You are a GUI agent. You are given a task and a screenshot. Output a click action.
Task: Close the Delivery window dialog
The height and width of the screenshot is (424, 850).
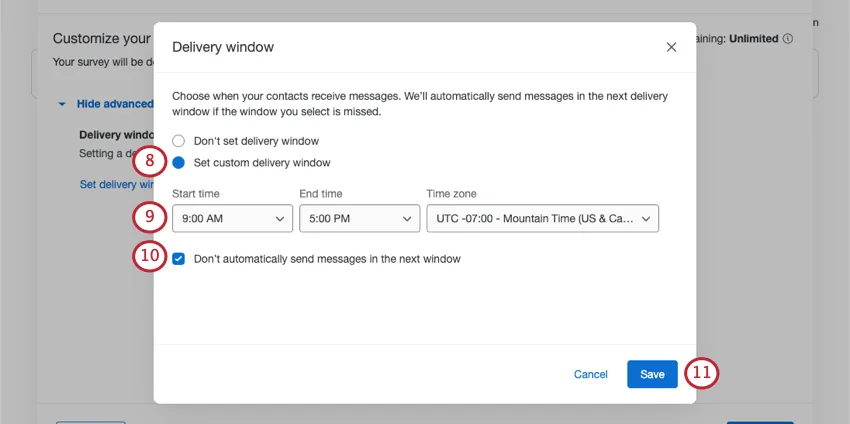(x=671, y=47)
